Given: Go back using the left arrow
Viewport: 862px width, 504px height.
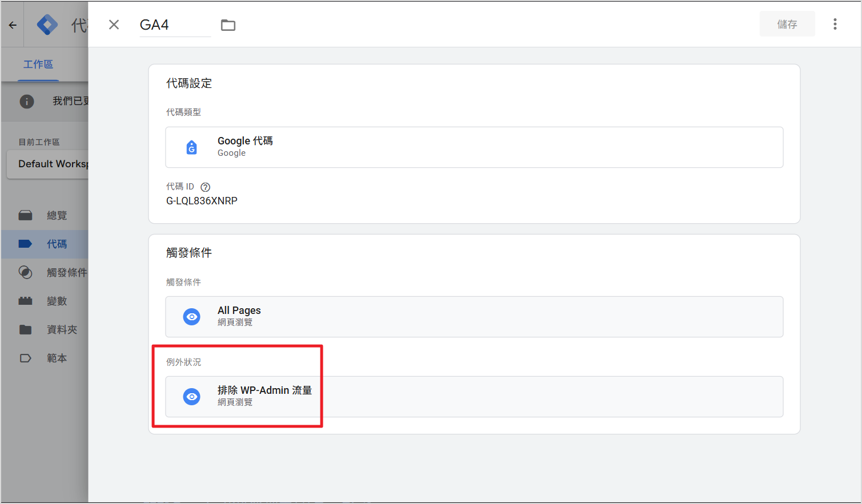Looking at the screenshot, I should pos(13,25).
